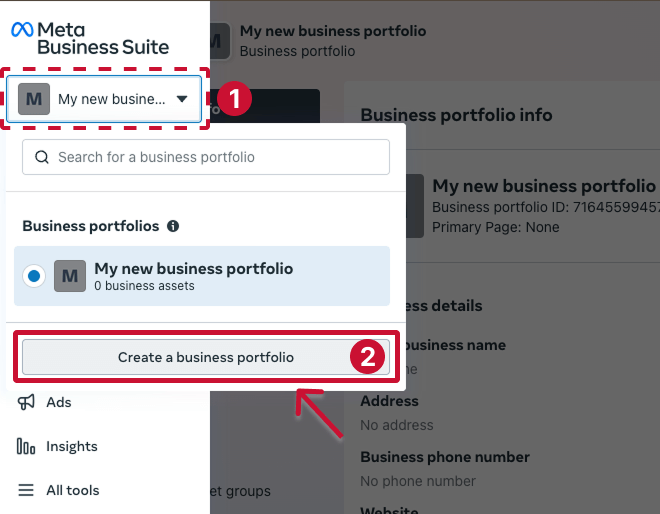Choose '0 business assets' portfolio row text

click(x=144, y=286)
